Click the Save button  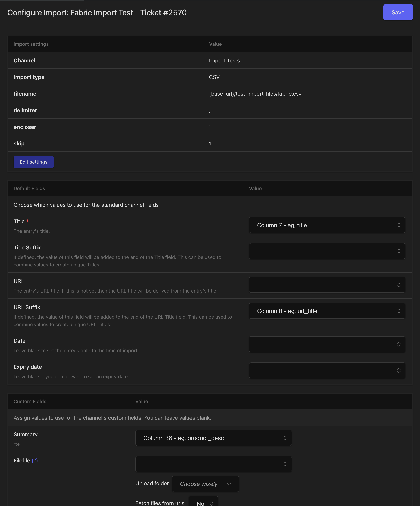(x=398, y=12)
